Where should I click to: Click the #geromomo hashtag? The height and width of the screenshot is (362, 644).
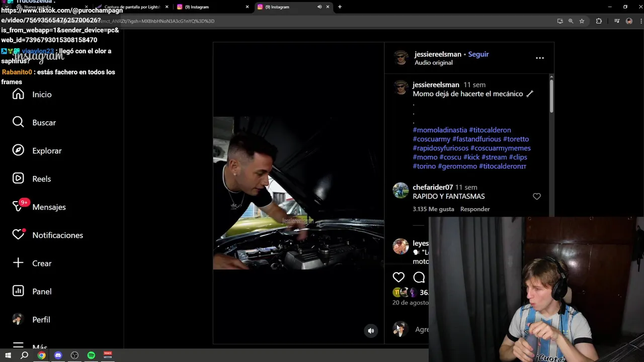(457, 166)
